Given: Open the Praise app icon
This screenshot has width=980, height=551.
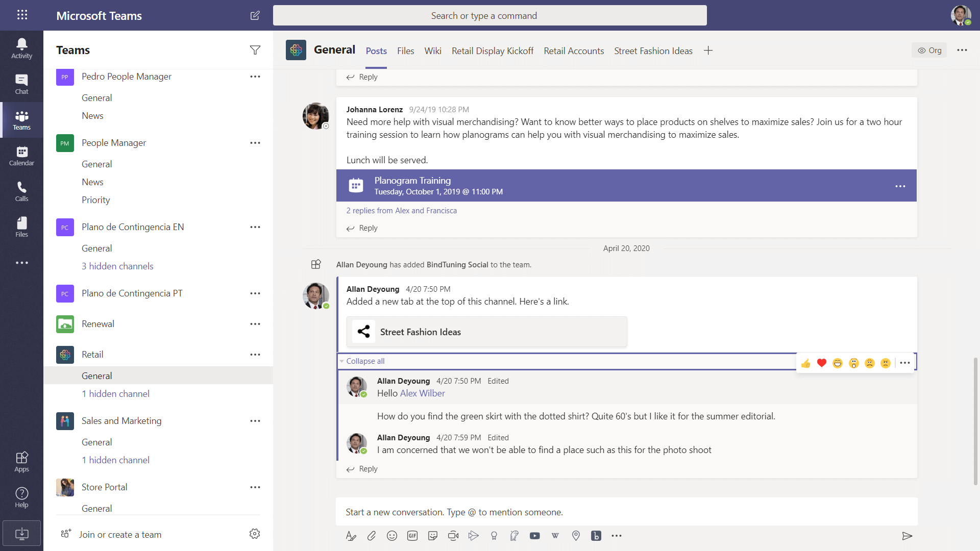Looking at the screenshot, I should pos(494,536).
